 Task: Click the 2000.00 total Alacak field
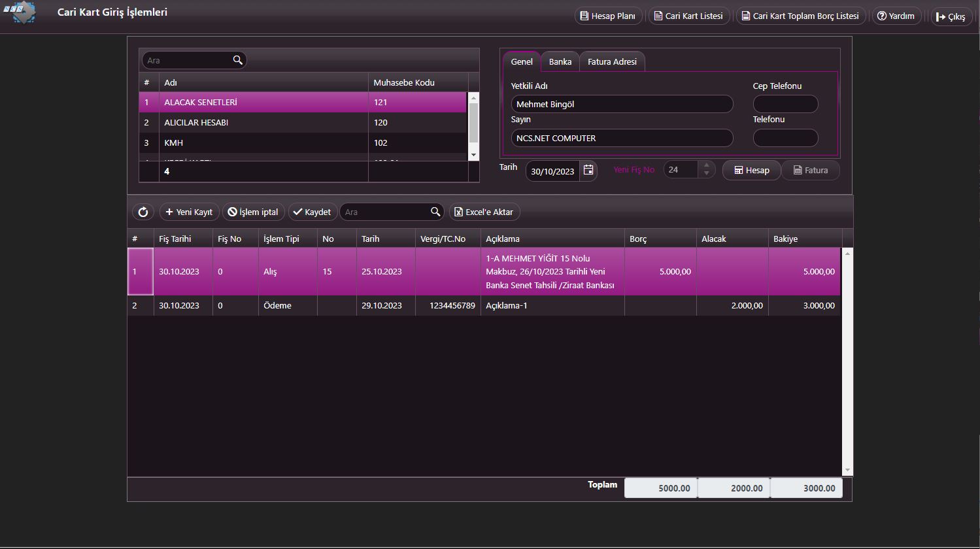tap(734, 488)
